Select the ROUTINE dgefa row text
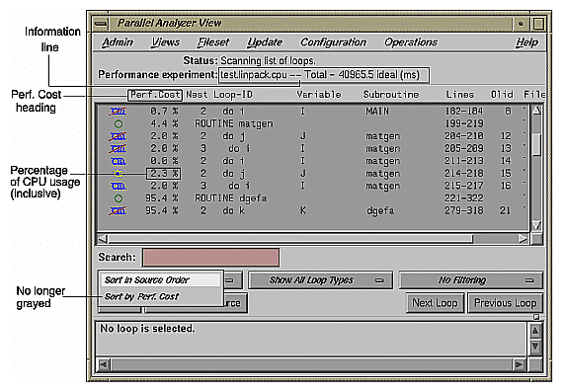 coord(231,198)
